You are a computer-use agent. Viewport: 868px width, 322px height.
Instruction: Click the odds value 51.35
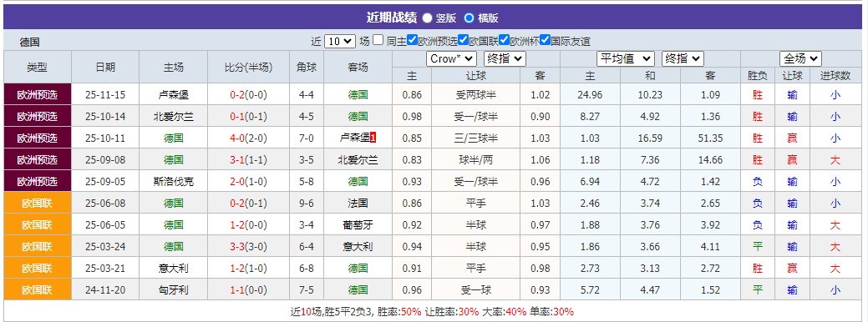710,138
